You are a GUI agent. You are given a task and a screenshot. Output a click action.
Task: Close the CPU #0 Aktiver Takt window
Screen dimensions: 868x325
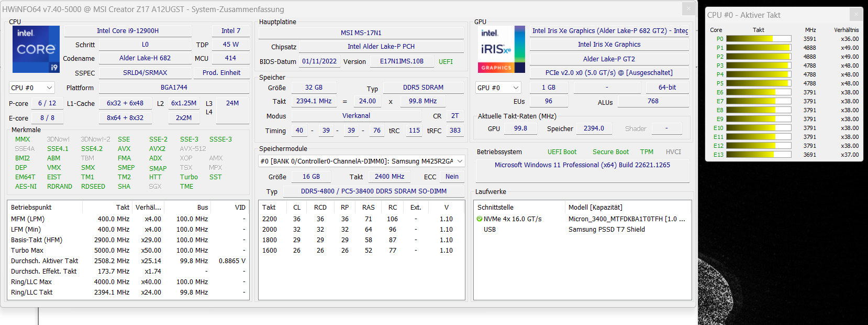[x=856, y=14]
